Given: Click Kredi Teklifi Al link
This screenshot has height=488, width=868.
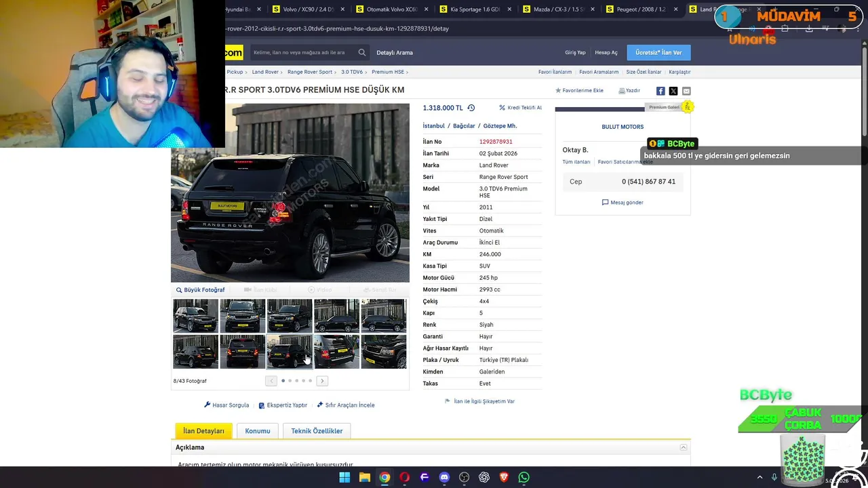Looking at the screenshot, I should coord(521,108).
